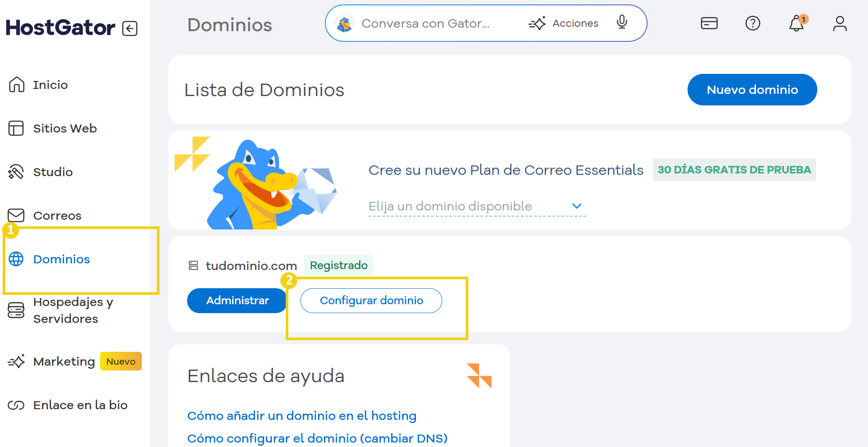
Task: Go to Inicio in the sidebar
Action: point(50,85)
